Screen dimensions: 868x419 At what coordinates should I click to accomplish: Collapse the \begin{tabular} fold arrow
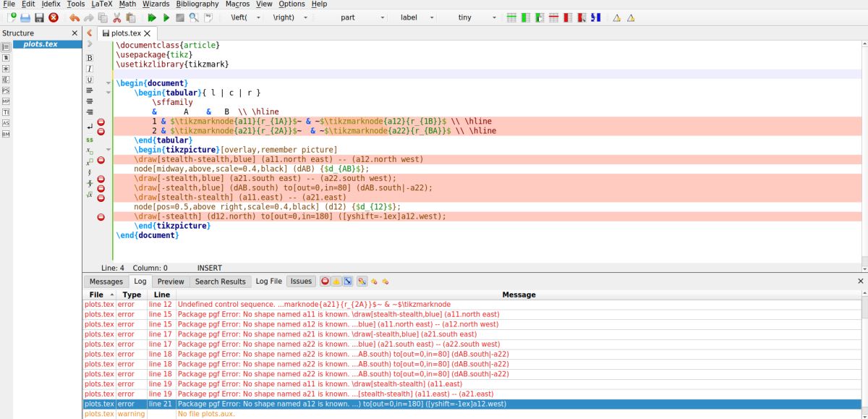tap(109, 93)
